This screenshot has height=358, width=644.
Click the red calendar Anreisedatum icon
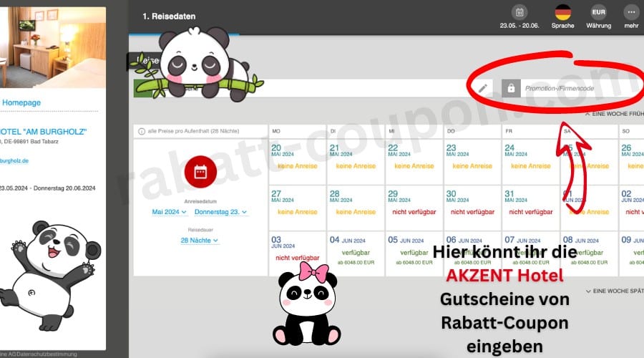(x=200, y=172)
